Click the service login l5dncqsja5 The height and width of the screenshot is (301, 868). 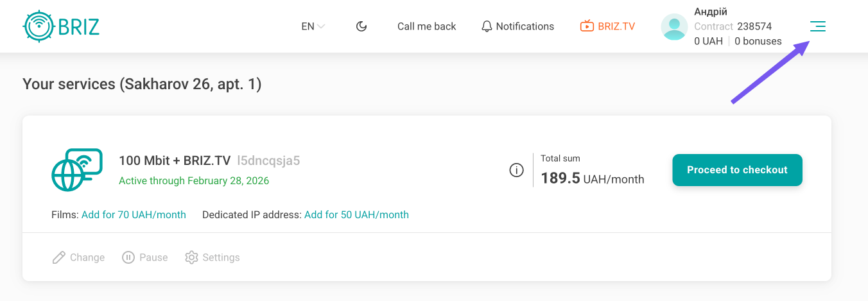268,160
